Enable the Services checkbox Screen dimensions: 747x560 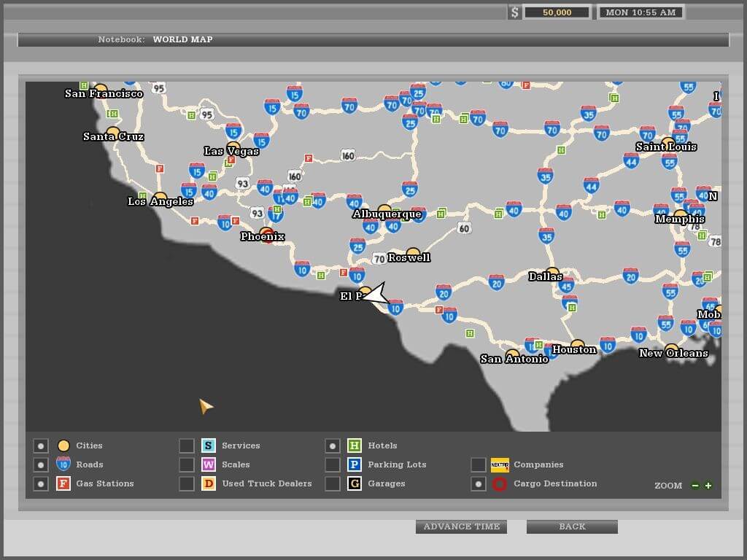click(x=187, y=446)
